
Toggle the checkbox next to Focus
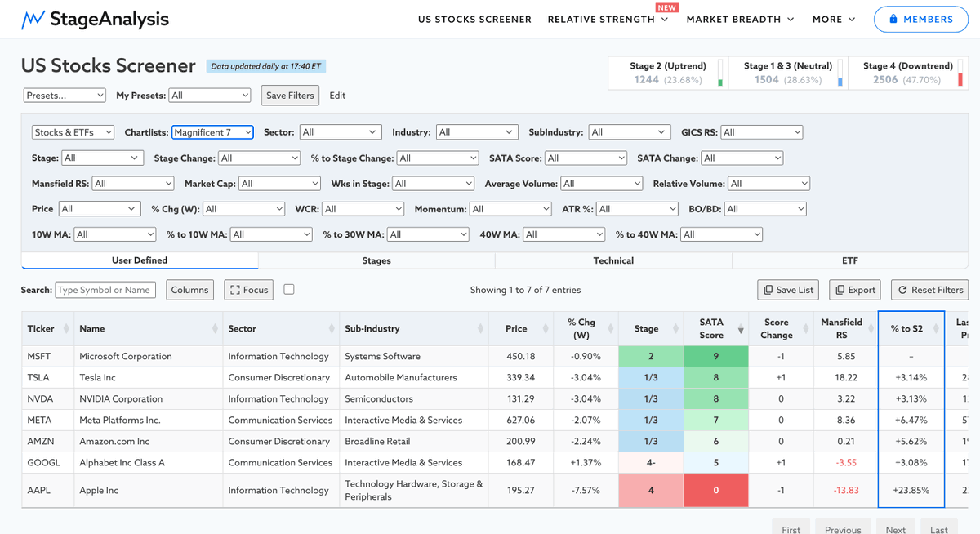(289, 289)
